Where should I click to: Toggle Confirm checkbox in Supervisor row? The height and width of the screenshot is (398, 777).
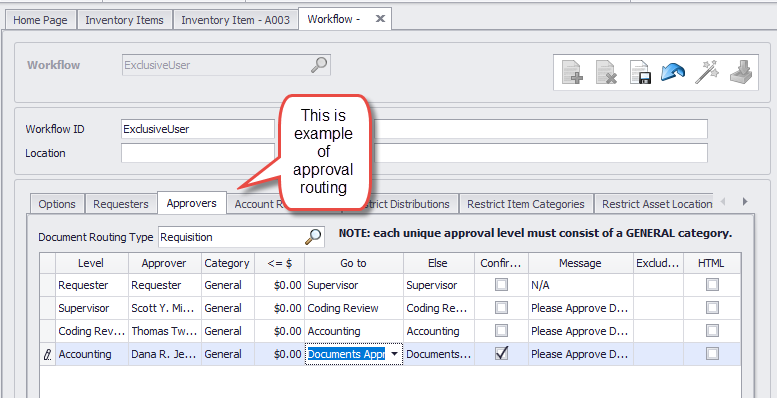(x=501, y=308)
